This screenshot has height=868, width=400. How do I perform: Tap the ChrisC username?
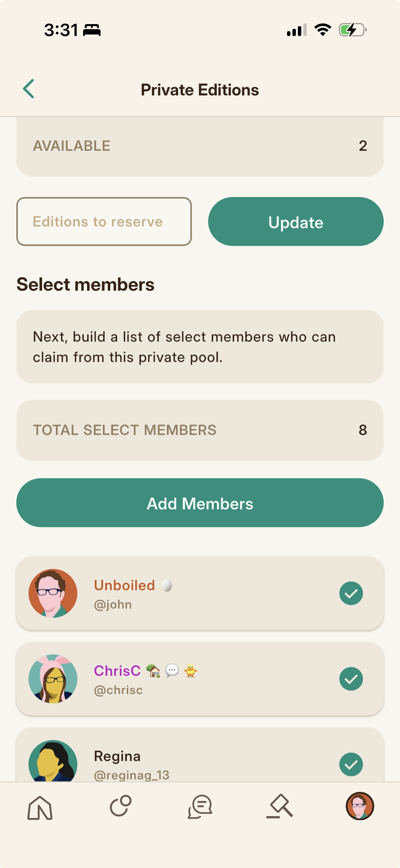pos(117,671)
